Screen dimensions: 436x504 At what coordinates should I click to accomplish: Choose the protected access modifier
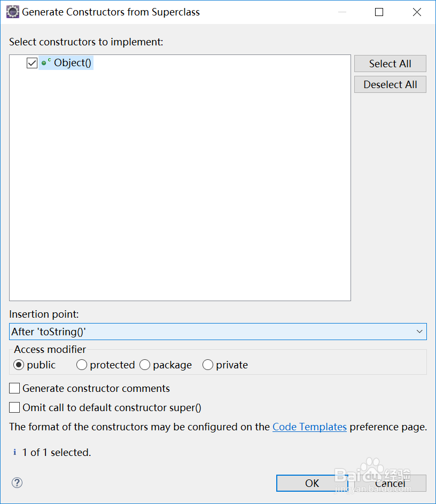point(82,365)
